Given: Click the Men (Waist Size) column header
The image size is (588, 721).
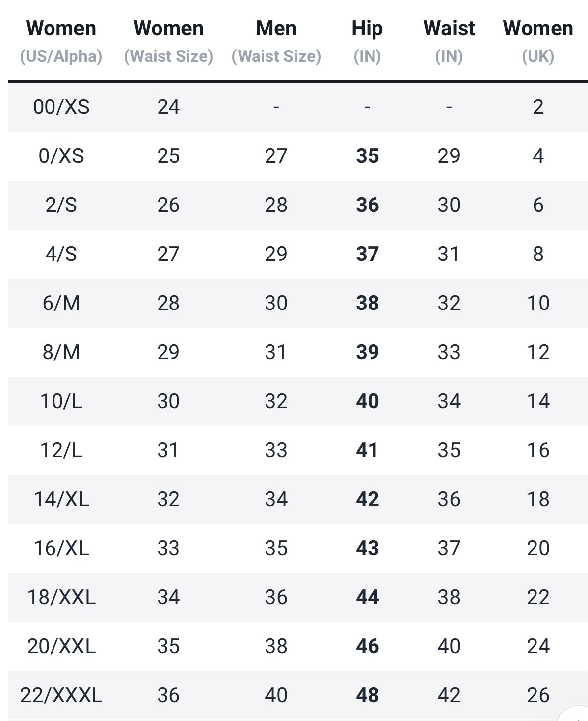Looking at the screenshot, I should [276, 42].
